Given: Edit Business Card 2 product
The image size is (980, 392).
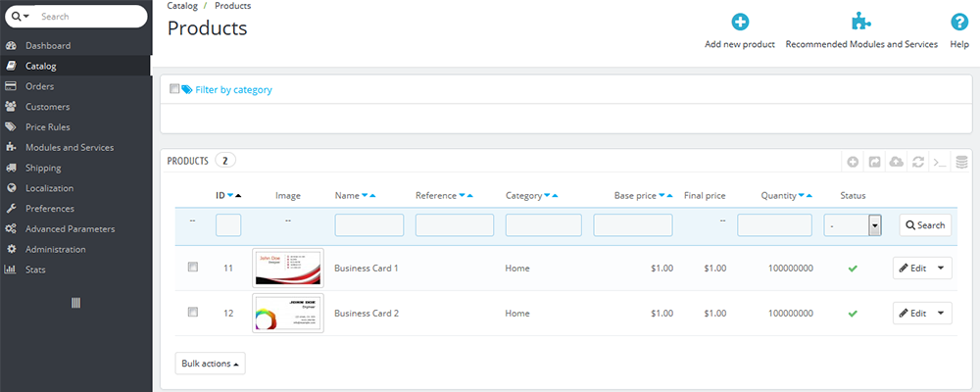Looking at the screenshot, I should 912,314.
